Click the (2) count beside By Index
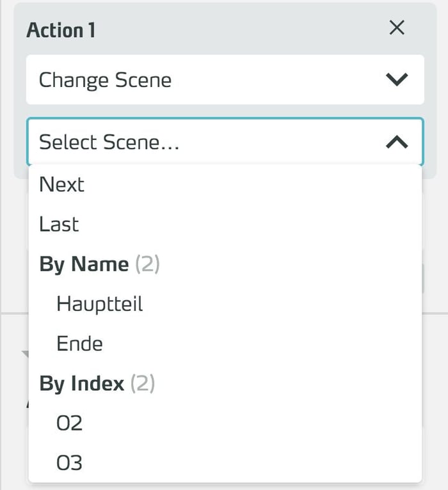This screenshot has width=448, height=490. pyautogui.click(x=143, y=383)
